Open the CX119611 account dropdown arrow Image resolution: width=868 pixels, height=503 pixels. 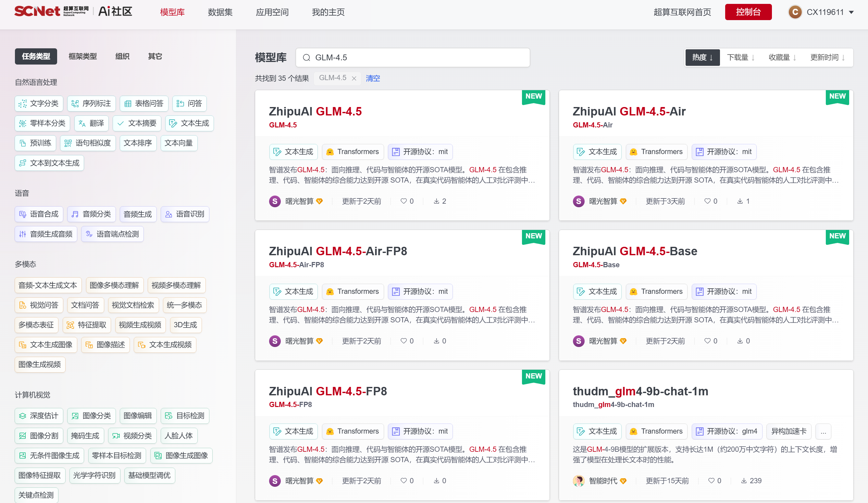coord(851,12)
